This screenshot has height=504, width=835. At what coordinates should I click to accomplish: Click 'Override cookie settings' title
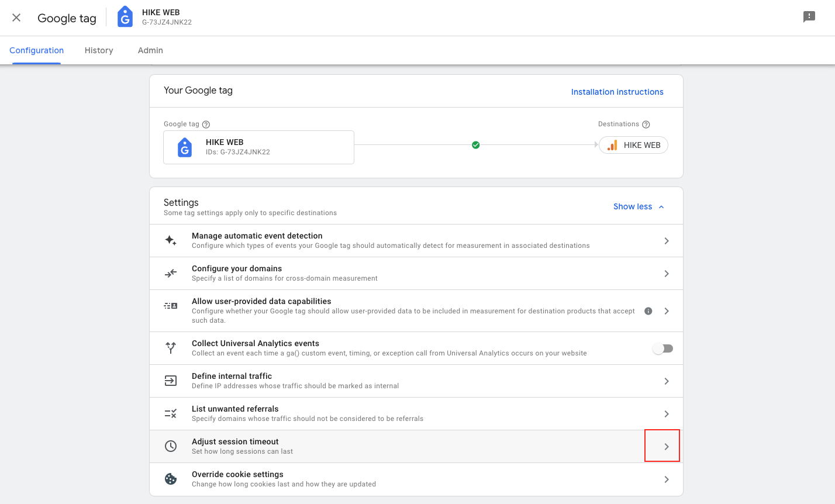(237, 474)
